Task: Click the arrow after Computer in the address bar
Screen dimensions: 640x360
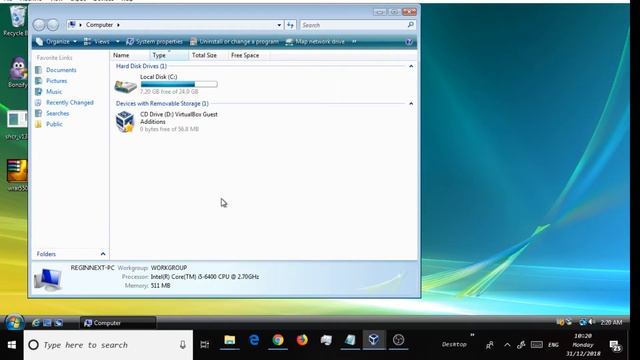Action: (118, 25)
